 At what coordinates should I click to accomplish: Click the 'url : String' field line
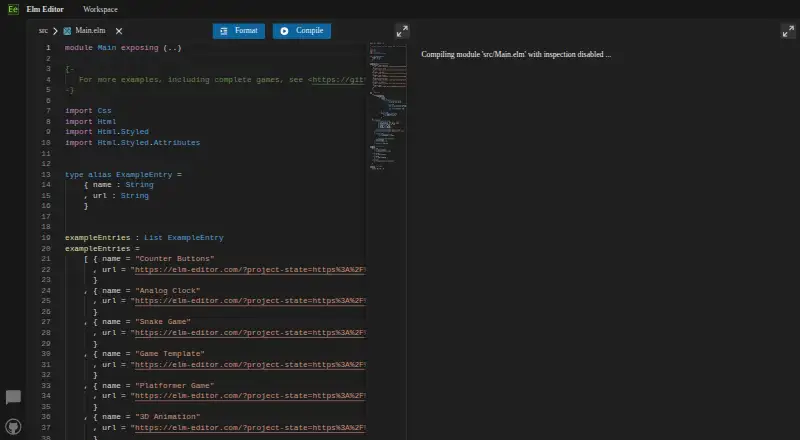pyautogui.click(x=116, y=195)
